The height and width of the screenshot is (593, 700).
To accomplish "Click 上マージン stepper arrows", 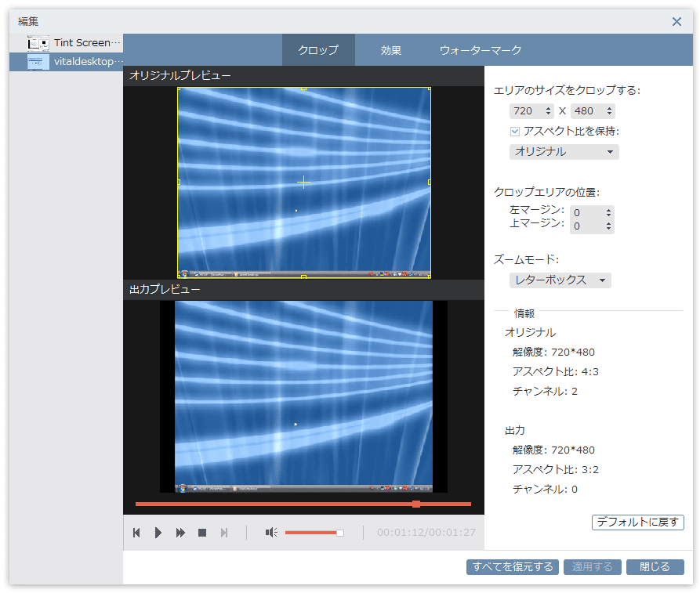I will 608,226.
